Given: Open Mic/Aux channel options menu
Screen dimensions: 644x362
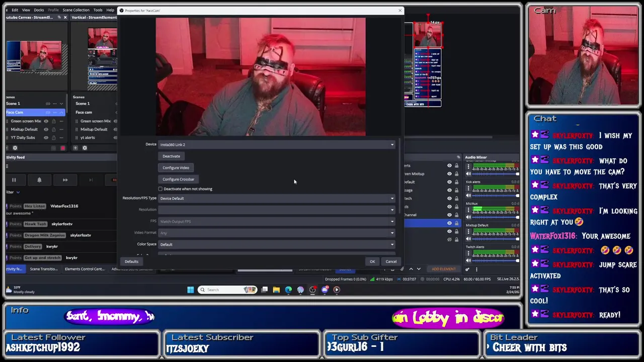Looking at the screenshot, I should click(468, 209).
